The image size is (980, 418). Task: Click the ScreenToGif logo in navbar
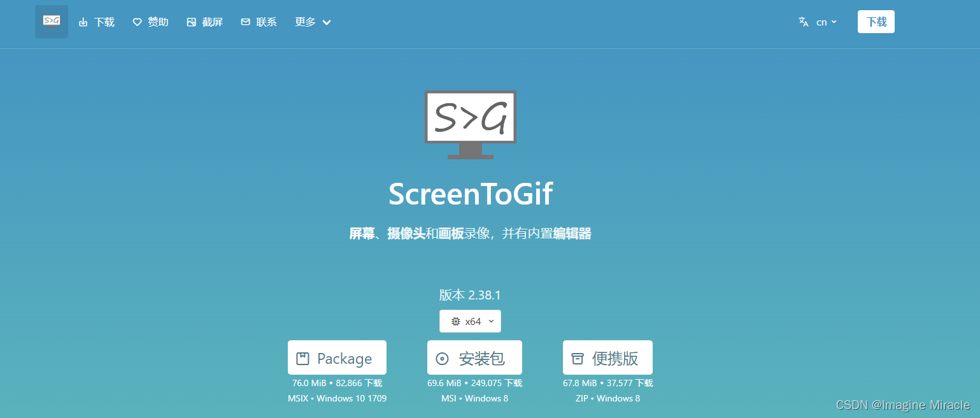click(x=52, y=22)
